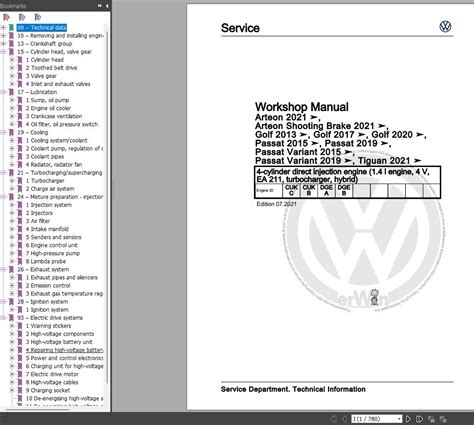Collapse '21 – Turbocharging/supercharging' node

coord(3,173)
